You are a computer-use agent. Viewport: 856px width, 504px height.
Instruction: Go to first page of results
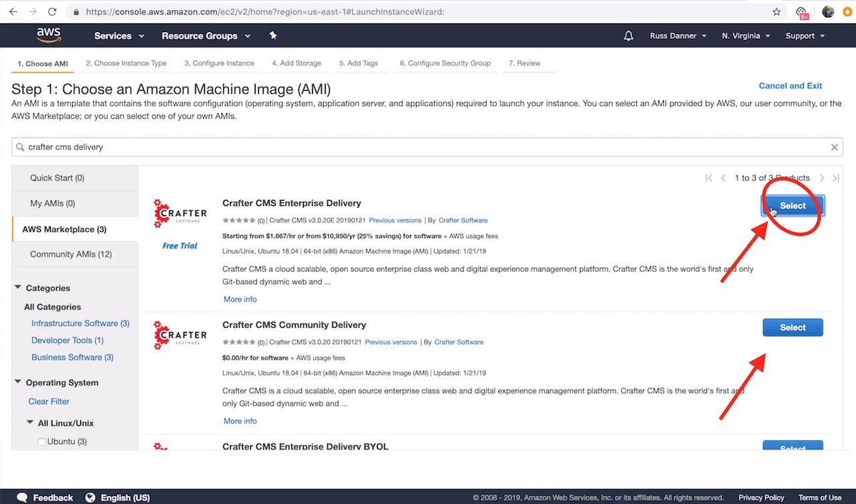coord(709,178)
